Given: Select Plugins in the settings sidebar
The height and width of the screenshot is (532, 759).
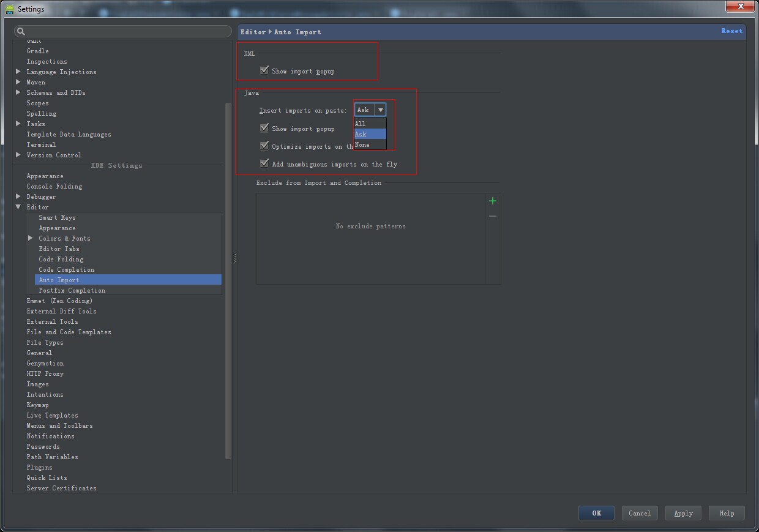Looking at the screenshot, I should pyautogui.click(x=39, y=467).
